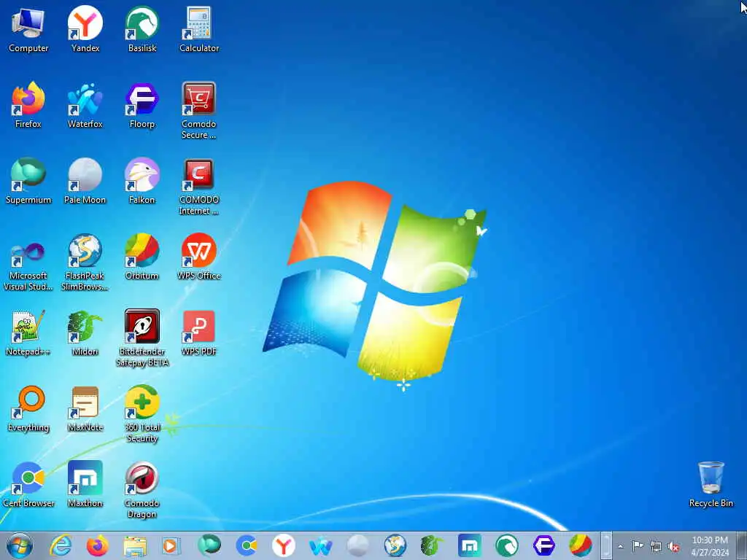Launch Pale Moon from the taskbar
The width and height of the screenshot is (747, 560).
pyautogui.click(x=357, y=545)
